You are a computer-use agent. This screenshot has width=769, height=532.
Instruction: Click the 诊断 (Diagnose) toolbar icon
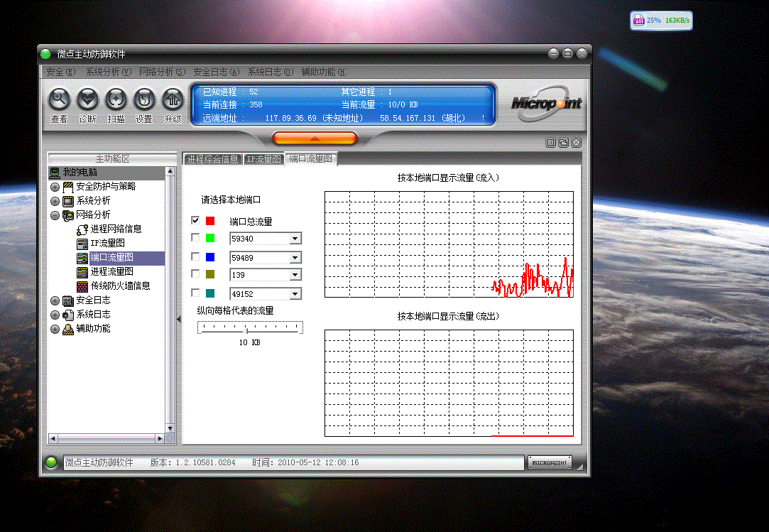pos(87,99)
